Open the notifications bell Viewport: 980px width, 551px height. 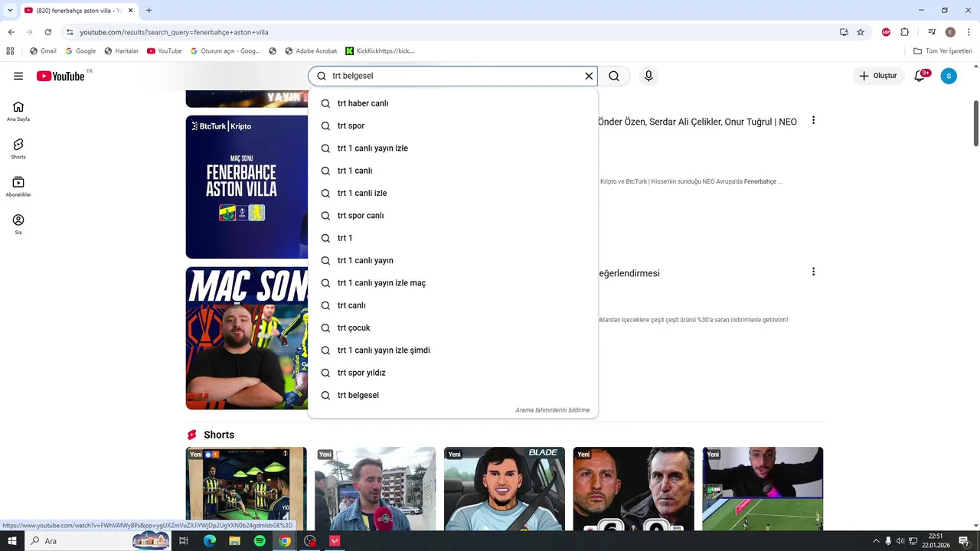tap(920, 76)
